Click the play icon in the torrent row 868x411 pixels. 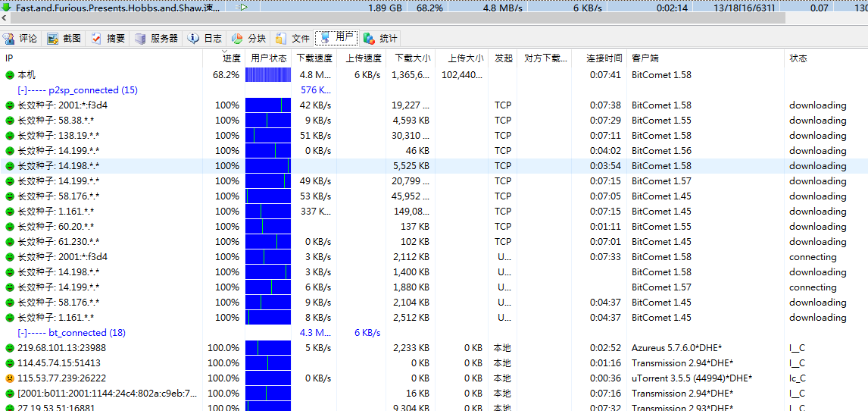pos(244,8)
